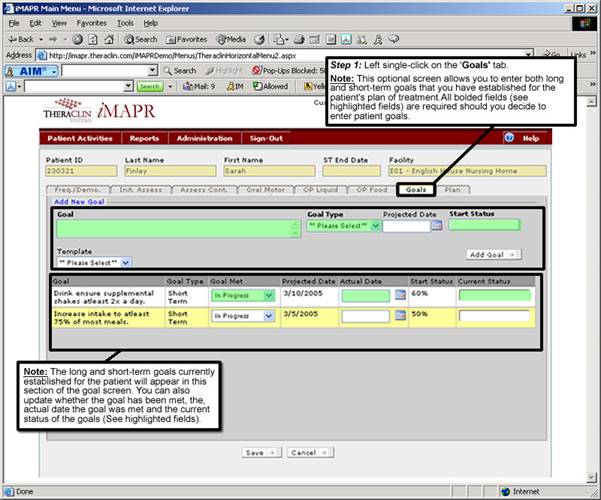Click the Pop-Ups Blocked indicator
The width and height of the screenshot is (601, 500).
pos(288,71)
